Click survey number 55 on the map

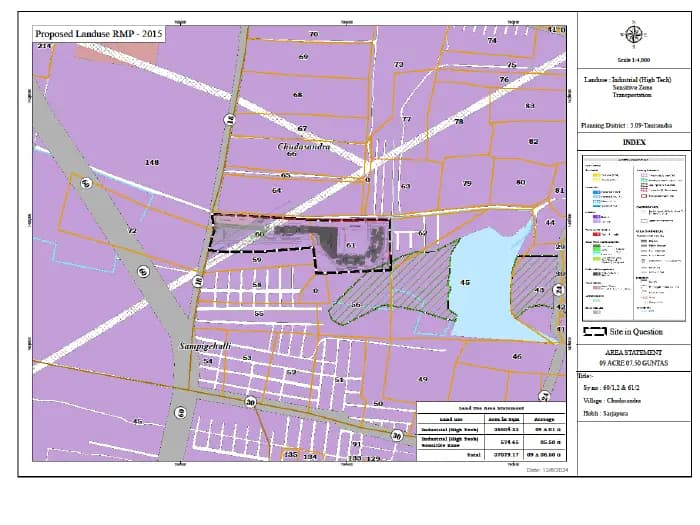pyautogui.click(x=259, y=314)
